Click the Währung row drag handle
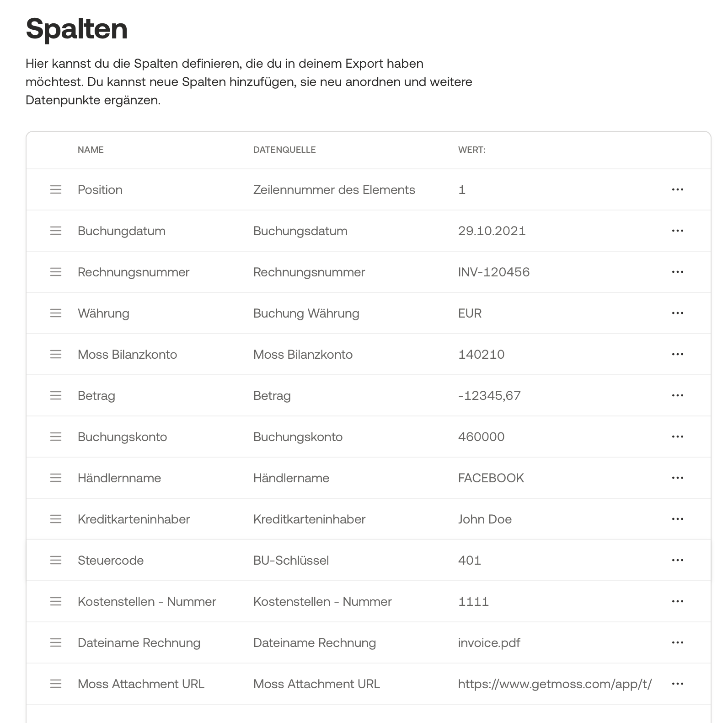Viewport: 728px width, 723px height. (56, 313)
